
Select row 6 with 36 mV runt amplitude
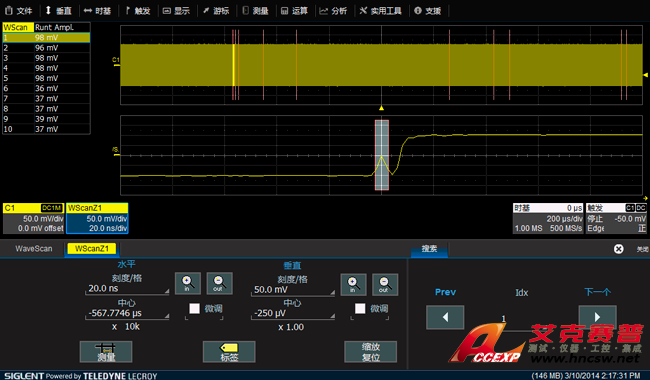(x=46, y=88)
